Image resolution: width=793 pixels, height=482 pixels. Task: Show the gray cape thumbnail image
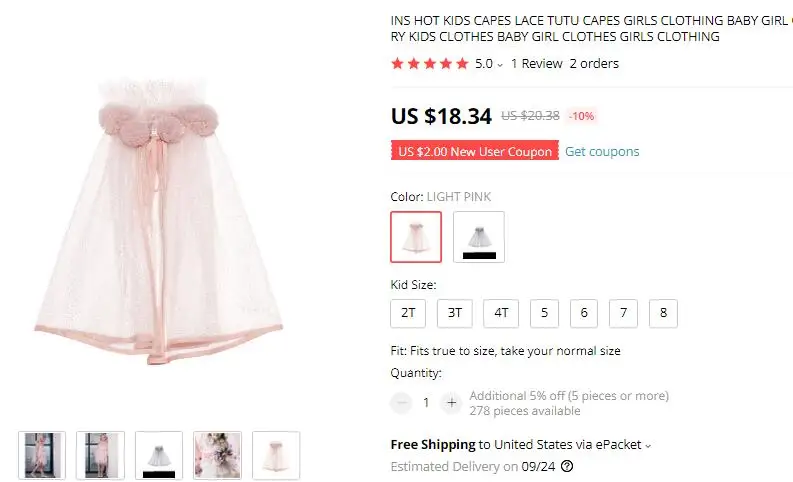click(159, 455)
